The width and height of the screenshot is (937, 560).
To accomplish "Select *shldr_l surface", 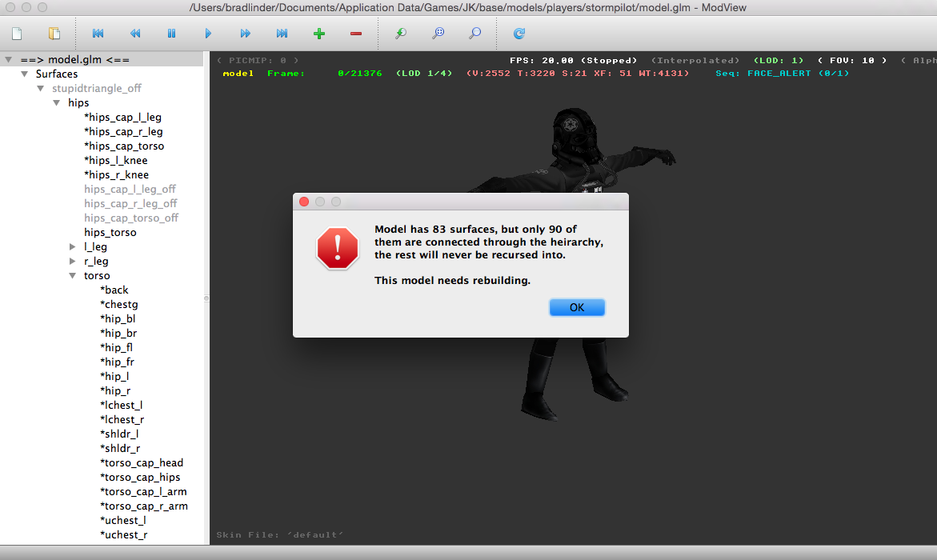I will [119, 434].
